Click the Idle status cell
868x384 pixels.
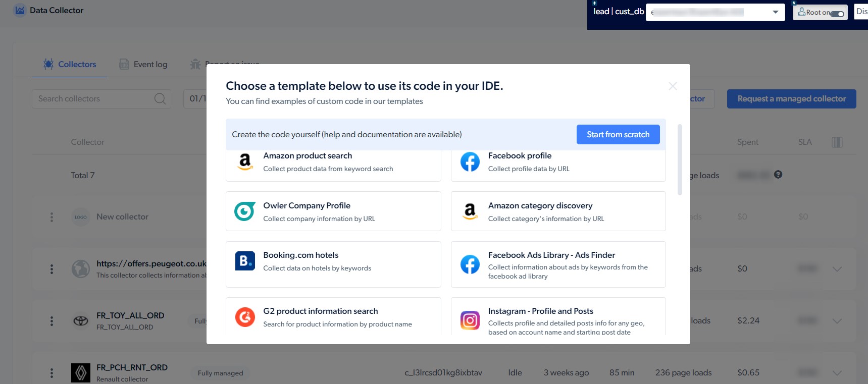pyautogui.click(x=515, y=373)
